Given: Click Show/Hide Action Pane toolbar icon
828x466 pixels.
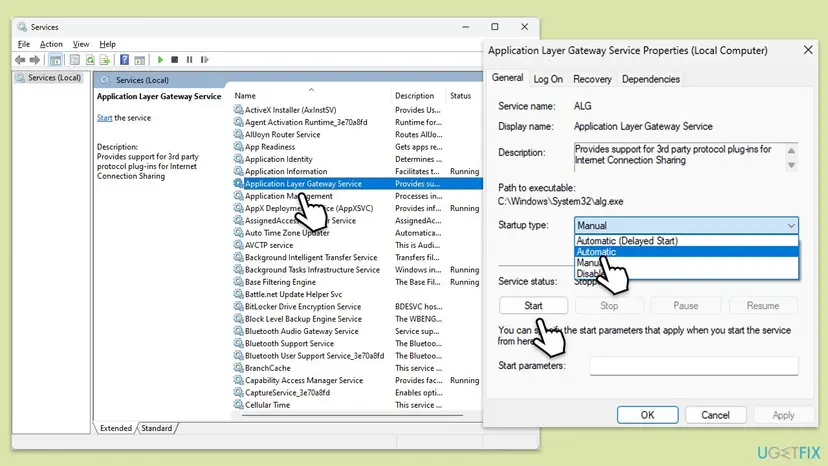Looking at the screenshot, I should 139,60.
